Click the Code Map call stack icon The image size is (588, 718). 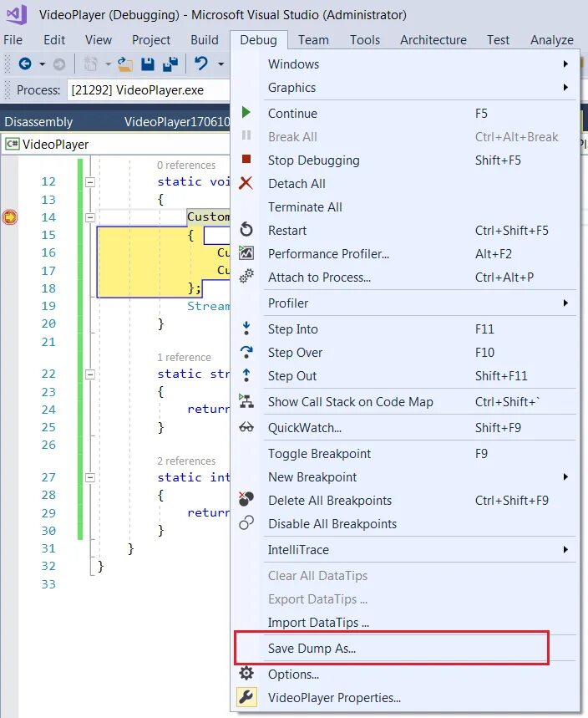pos(246,401)
